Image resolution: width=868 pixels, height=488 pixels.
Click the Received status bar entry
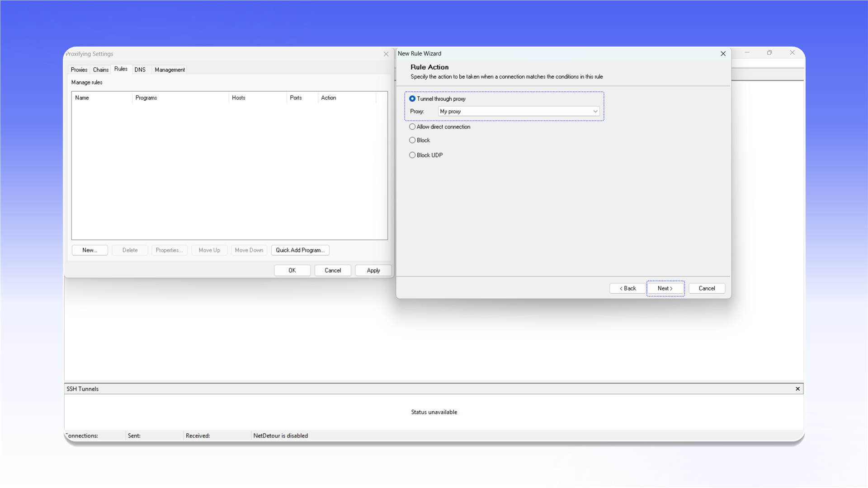coord(198,436)
